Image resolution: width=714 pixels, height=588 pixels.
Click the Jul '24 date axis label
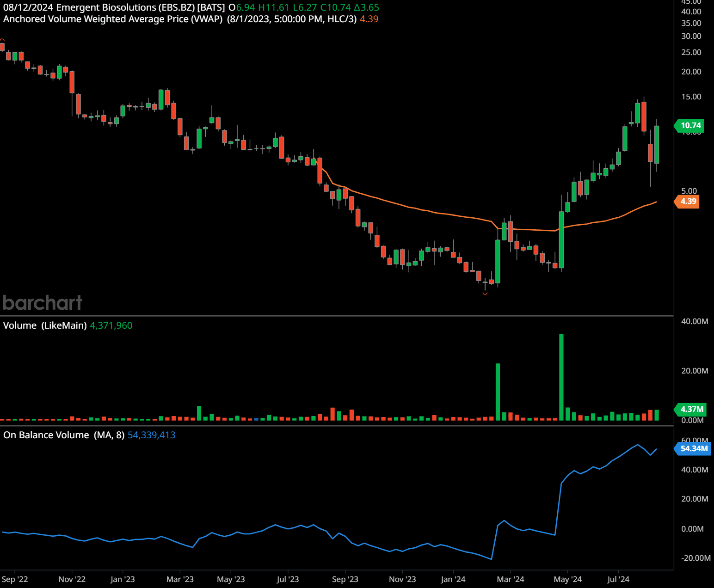point(618,579)
